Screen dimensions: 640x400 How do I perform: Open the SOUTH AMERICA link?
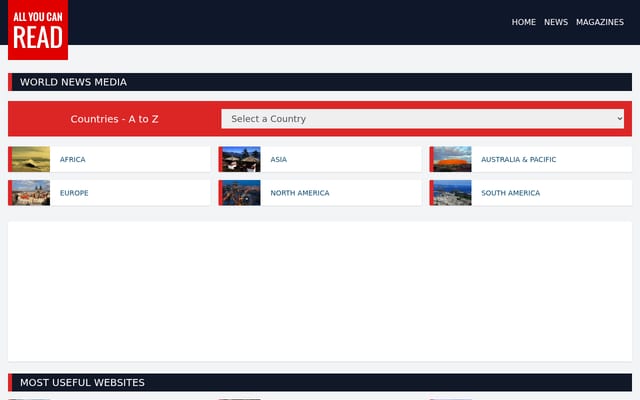(510, 193)
